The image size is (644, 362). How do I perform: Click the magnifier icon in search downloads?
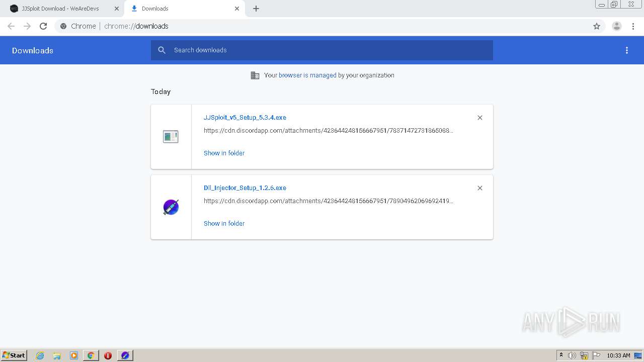click(162, 50)
